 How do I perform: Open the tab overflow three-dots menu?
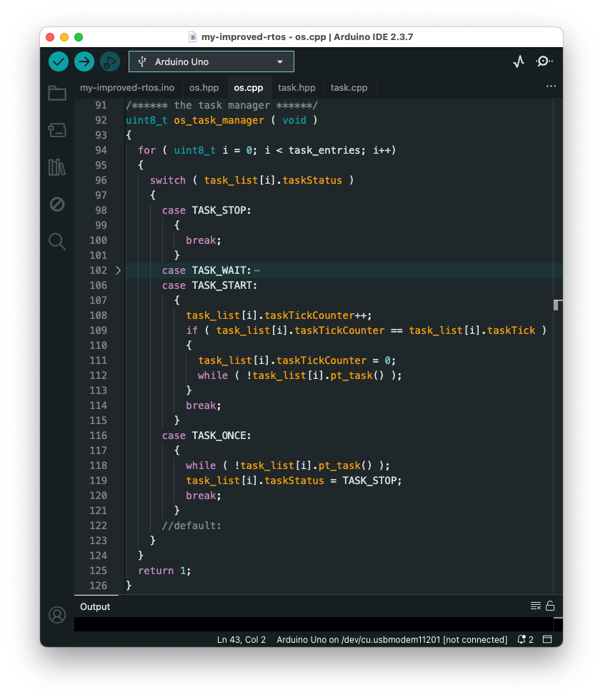coord(551,86)
